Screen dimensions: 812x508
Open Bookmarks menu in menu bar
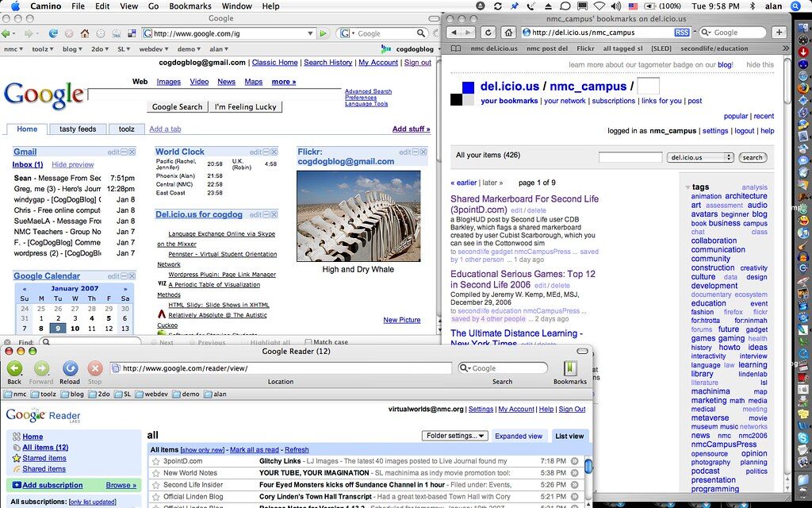(190, 6)
